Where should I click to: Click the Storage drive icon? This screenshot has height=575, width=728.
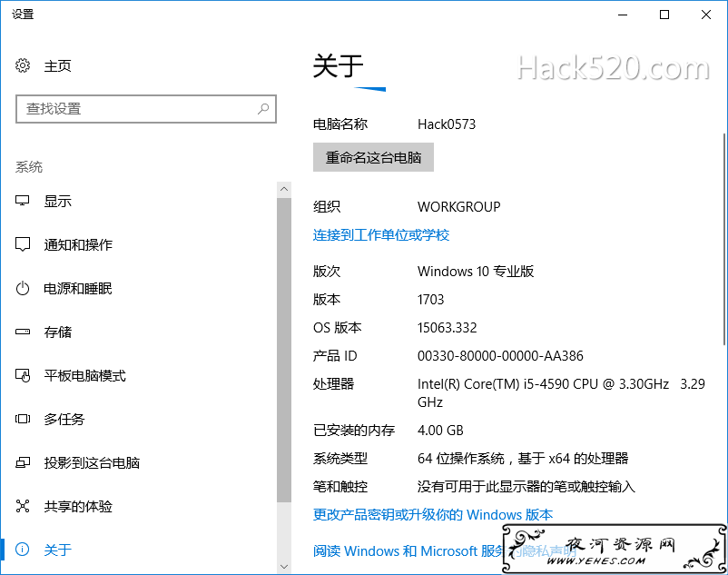coord(23,332)
